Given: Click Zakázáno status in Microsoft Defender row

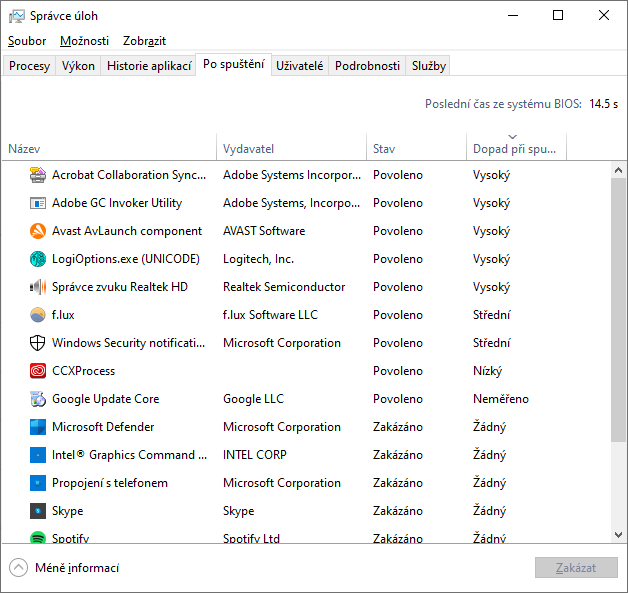Looking at the screenshot, I should (398, 427).
